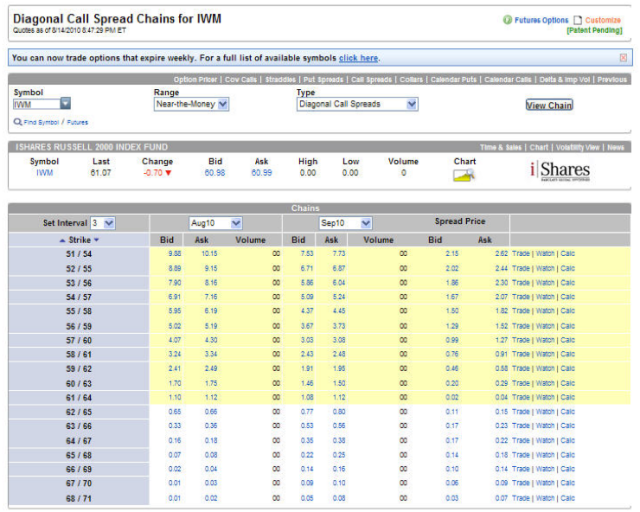Go to Straddles

pos(280,80)
